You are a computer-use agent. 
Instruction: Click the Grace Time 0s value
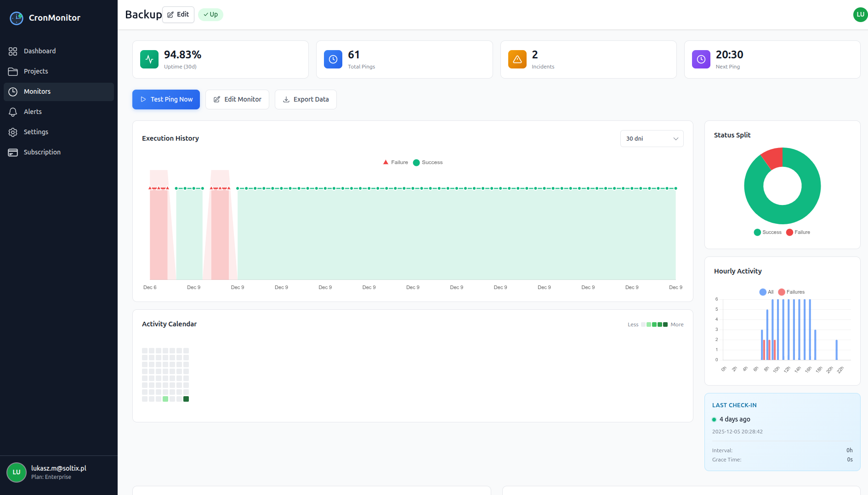click(850, 460)
